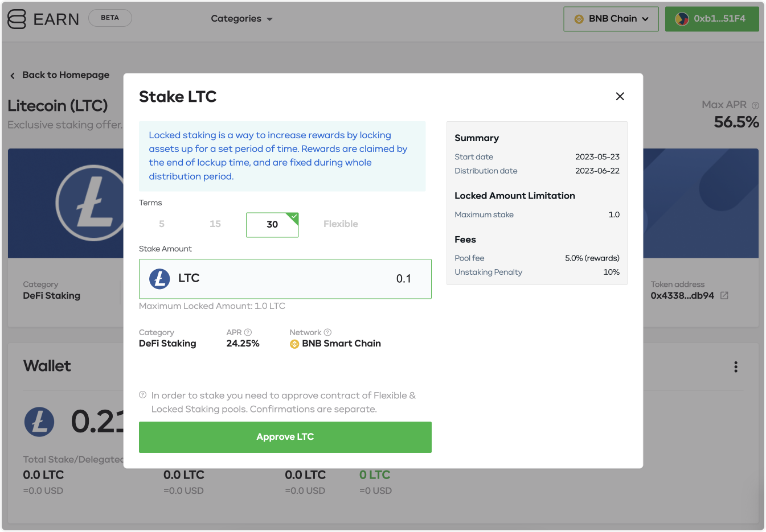Open wallet account 0xb1...51F4
This screenshot has height=532, width=766.
(712, 19)
